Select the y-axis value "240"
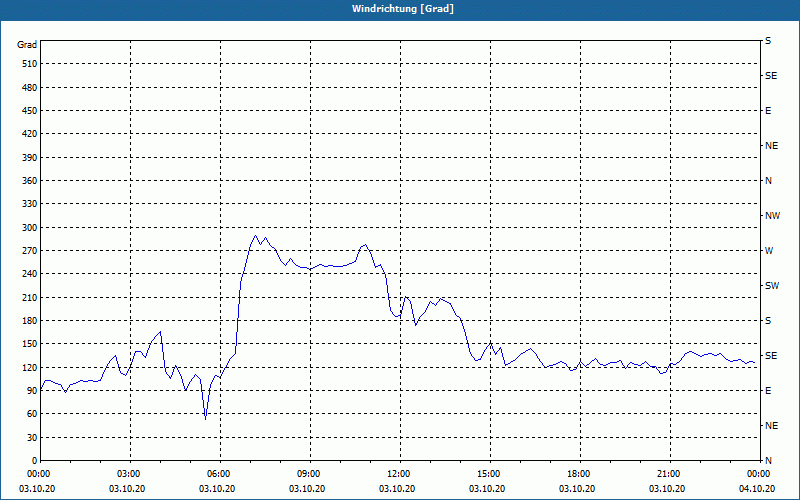This screenshot has height=500, width=800. (30, 274)
